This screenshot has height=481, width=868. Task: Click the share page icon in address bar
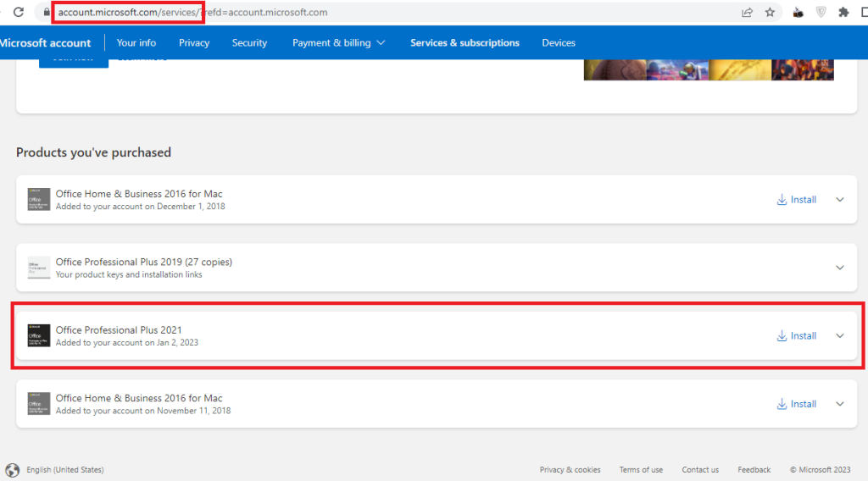click(747, 13)
